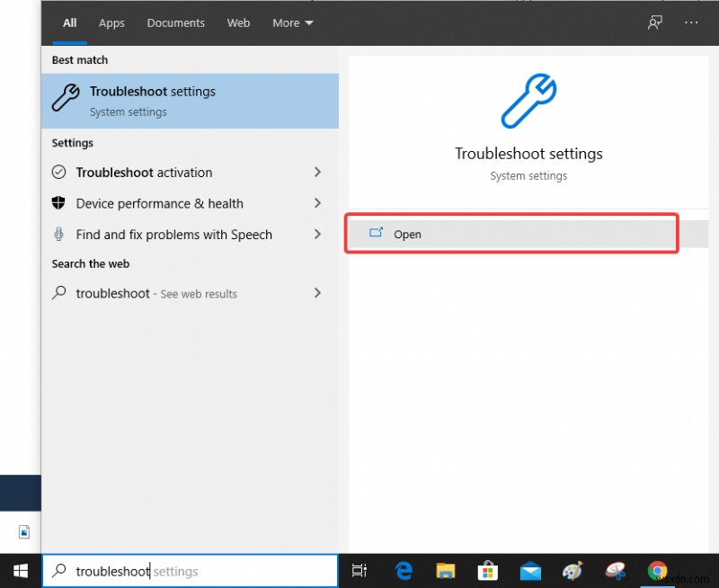
Task: Expand Troubleshoot activation with its chevron
Action: pos(317,172)
